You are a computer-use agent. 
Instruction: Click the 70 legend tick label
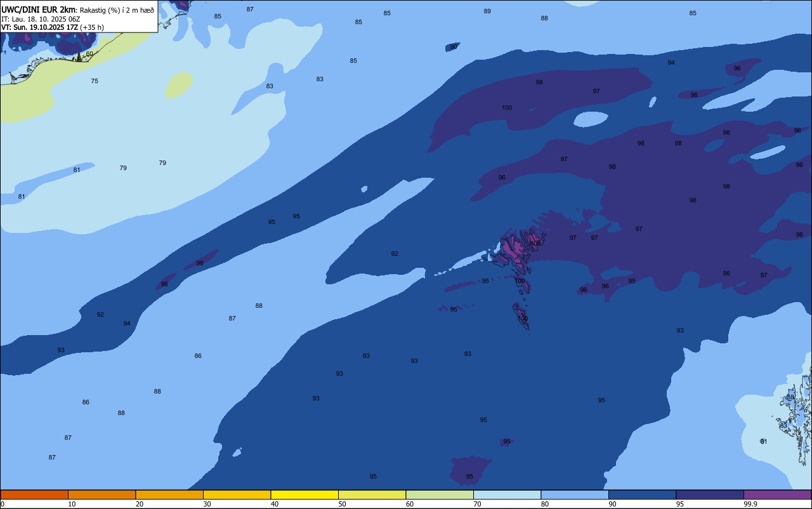tap(477, 504)
